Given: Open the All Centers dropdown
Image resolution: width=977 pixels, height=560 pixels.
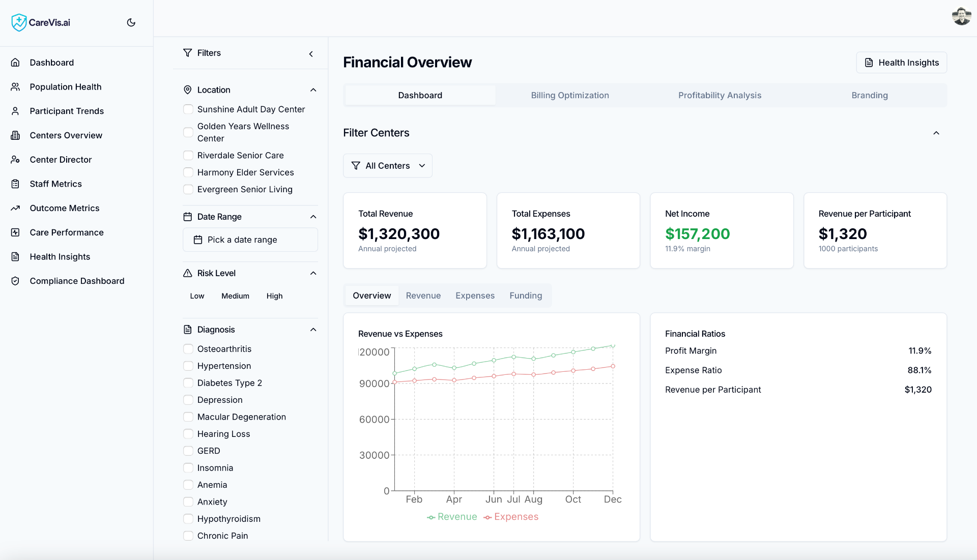Looking at the screenshot, I should coord(388,166).
